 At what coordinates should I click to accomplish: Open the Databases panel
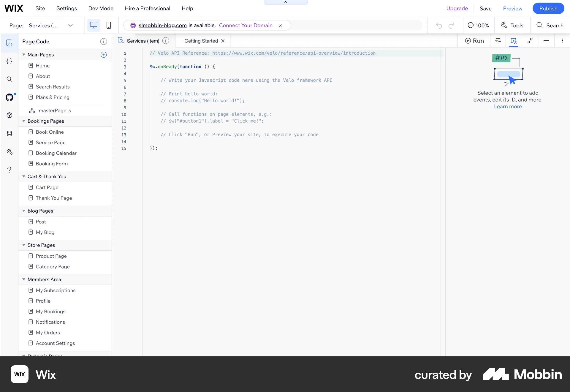click(9, 133)
